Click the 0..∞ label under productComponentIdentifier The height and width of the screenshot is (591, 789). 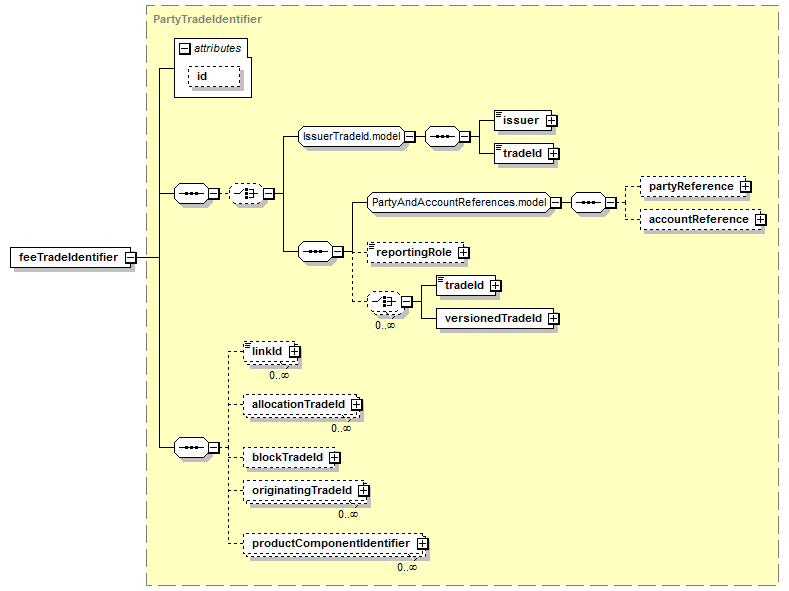407,567
